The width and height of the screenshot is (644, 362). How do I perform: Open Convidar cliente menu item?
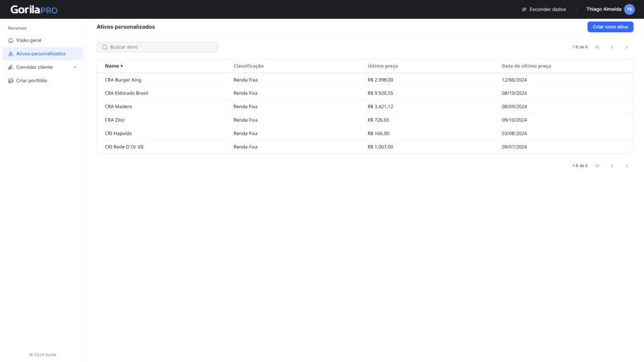pyautogui.click(x=43, y=67)
